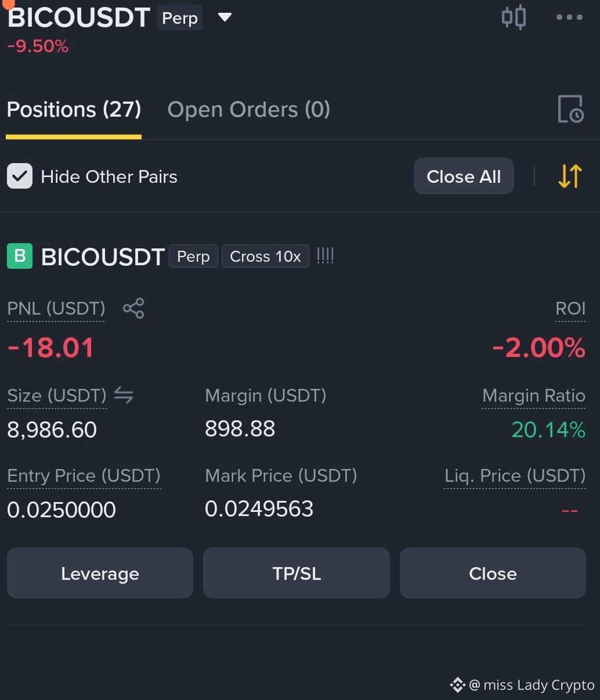
Task: Swap size unit with arrows icon
Action: coord(124,395)
